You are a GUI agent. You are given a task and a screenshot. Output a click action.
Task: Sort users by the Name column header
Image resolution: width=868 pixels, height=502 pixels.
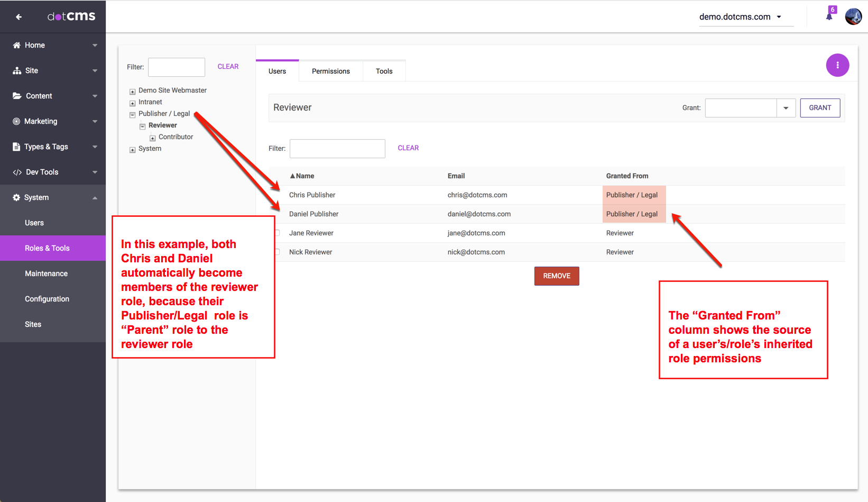(x=302, y=176)
